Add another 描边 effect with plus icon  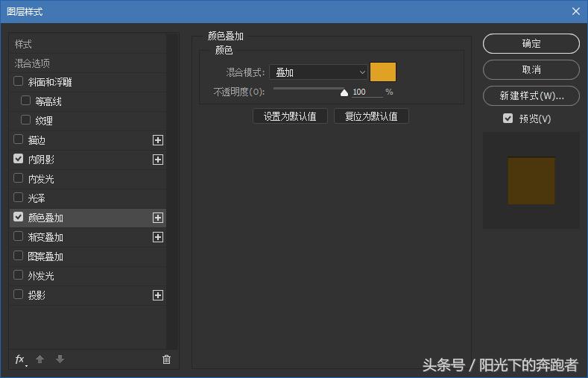point(158,140)
